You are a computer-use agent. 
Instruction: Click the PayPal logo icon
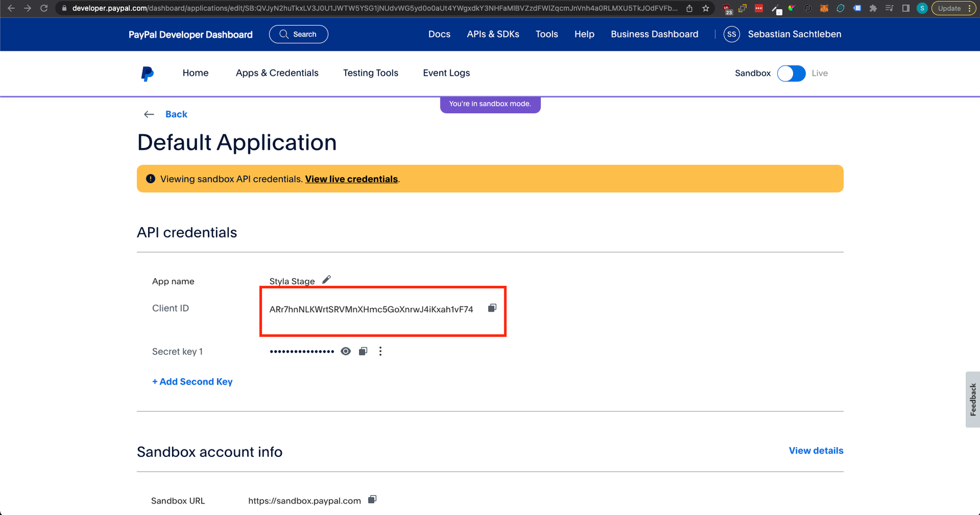point(147,73)
